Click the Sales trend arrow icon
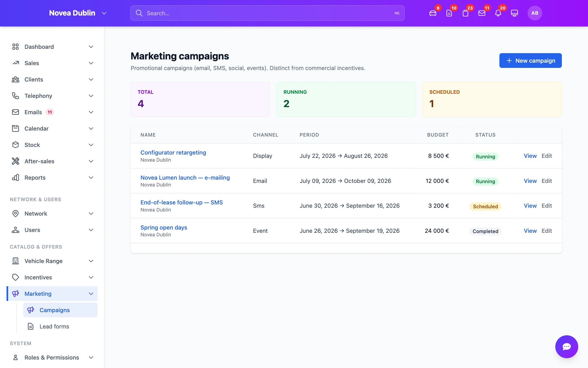 click(16, 63)
